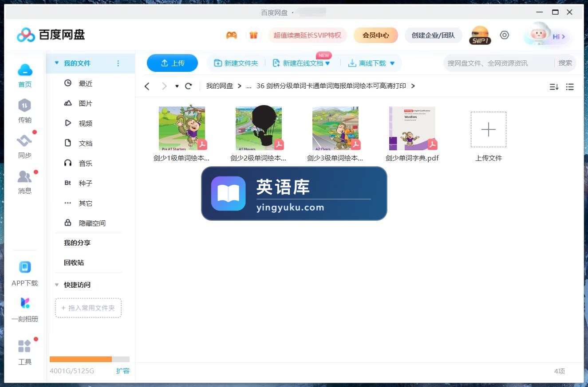Open navigation history dropdown arrow
The width and height of the screenshot is (588, 387).
(177, 86)
